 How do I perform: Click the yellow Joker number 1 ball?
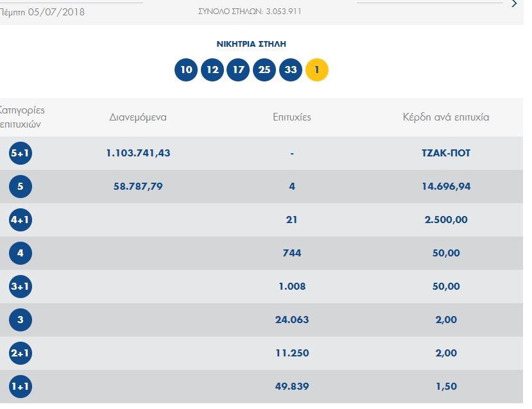[317, 70]
